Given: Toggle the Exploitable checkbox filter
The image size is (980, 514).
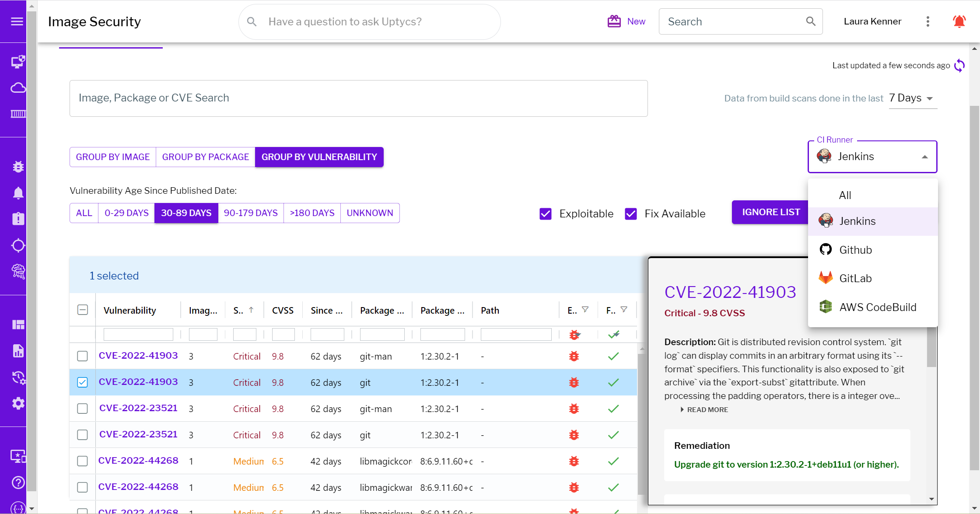Looking at the screenshot, I should (546, 213).
